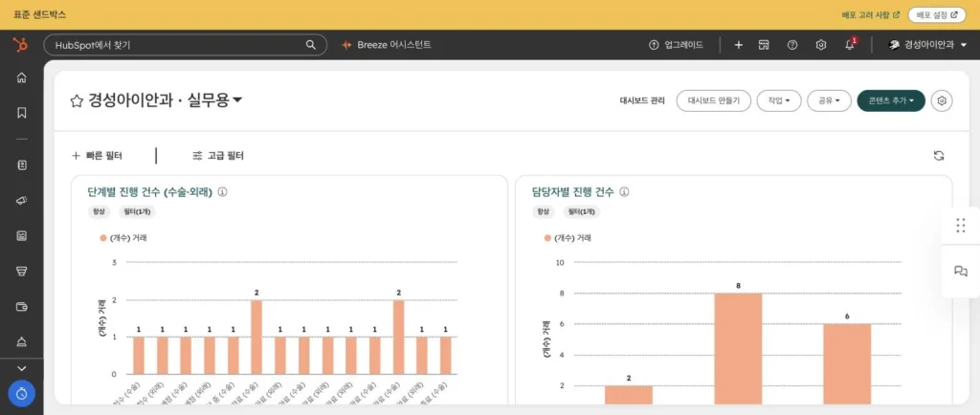The height and width of the screenshot is (415, 980).
Task: Open the Service bell icon in sidebar
Action: [22, 341]
